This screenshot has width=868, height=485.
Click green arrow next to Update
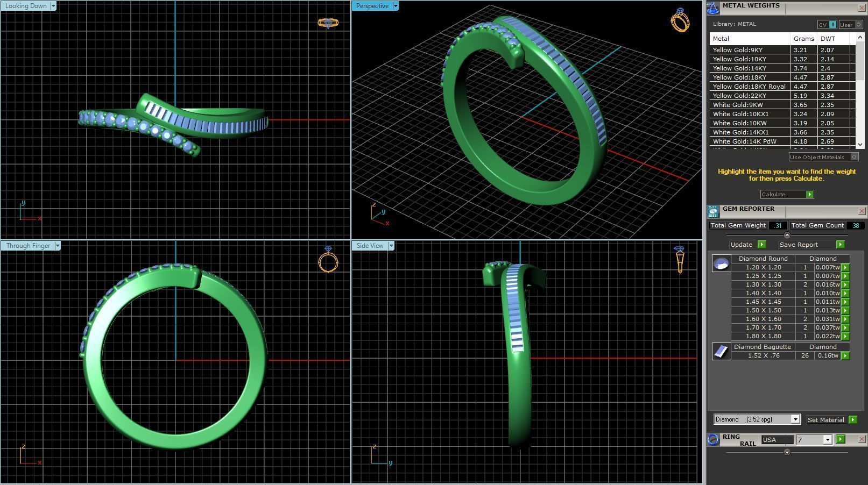761,244
